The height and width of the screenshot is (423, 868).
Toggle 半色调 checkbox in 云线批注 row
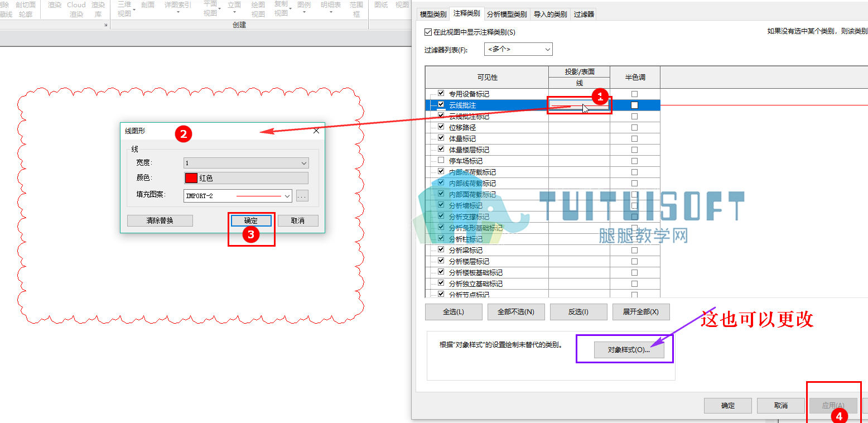click(x=634, y=105)
